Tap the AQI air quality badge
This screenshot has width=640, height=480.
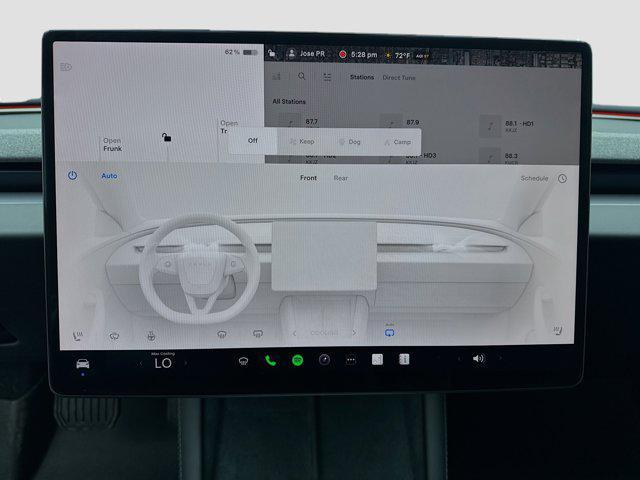422,56
